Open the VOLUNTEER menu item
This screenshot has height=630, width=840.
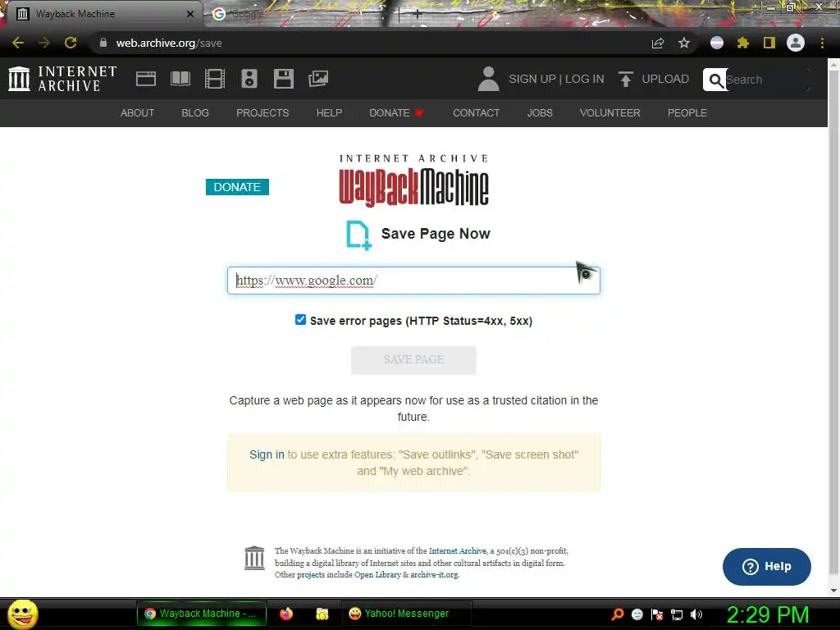coord(609,113)
